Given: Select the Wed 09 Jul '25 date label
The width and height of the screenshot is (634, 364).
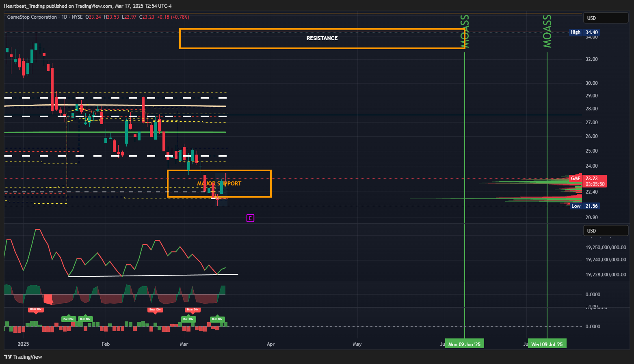Looking at the screenshot, I should (547, 344).
